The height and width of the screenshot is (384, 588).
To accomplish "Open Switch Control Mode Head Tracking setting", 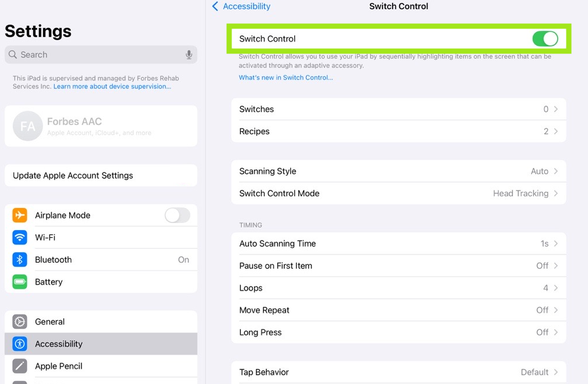I will (x=398, y=193).
